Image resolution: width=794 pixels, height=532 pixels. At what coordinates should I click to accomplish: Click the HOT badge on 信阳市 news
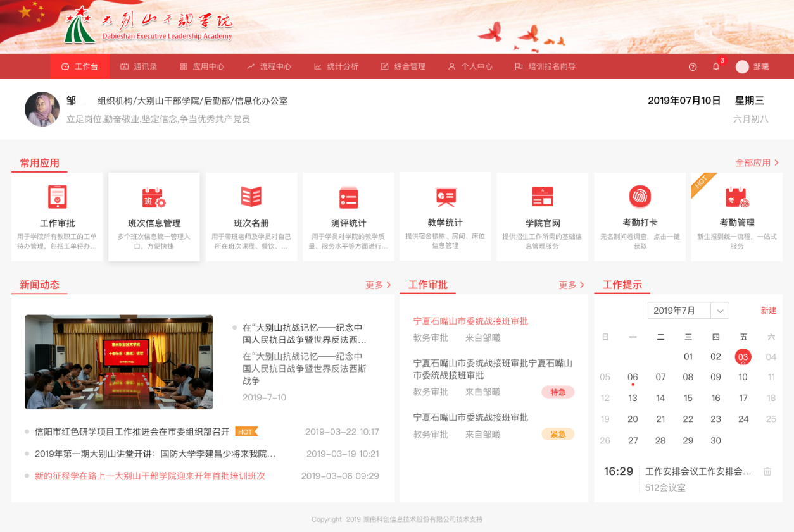pyautogui.click(x=246, y=432)
